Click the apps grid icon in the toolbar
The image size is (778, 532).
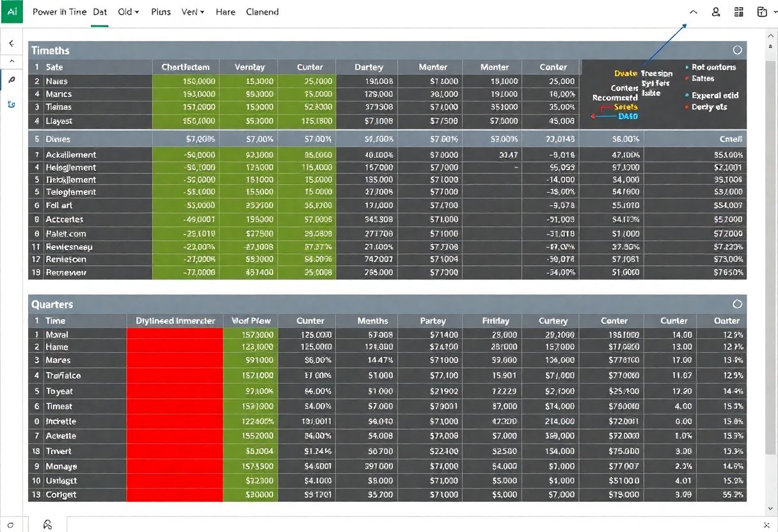[738, 12]
